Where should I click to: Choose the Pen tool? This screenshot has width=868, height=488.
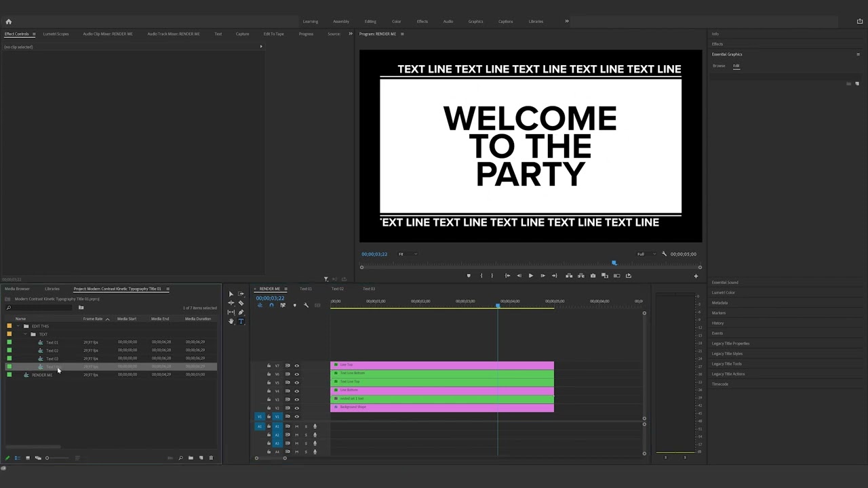pos(241,312)
